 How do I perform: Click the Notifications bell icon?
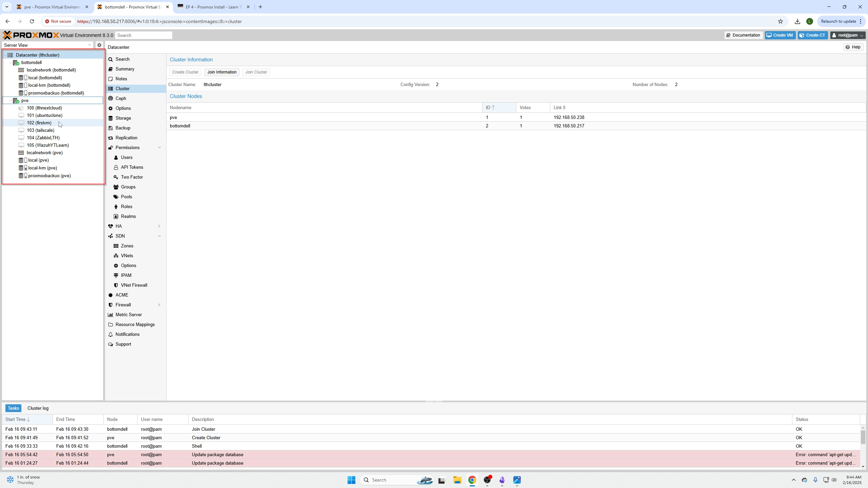pos(111,334)
